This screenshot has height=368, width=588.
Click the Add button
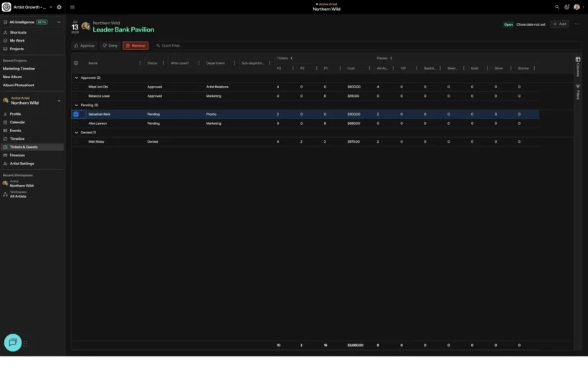[x=559, y=24]
